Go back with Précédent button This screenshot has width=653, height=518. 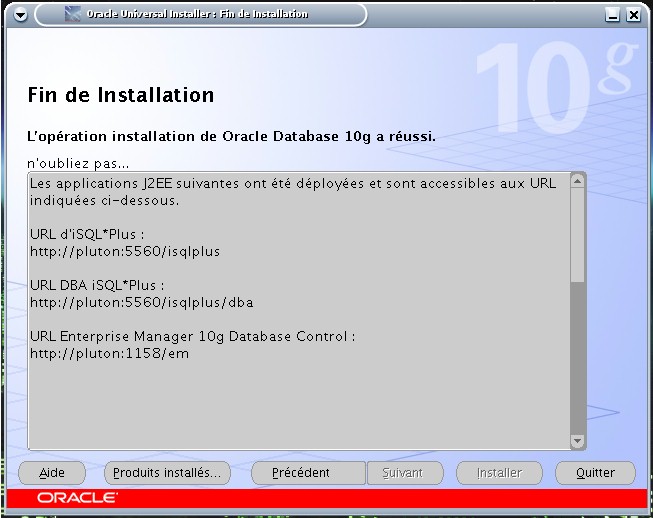(x=308, y=473)
